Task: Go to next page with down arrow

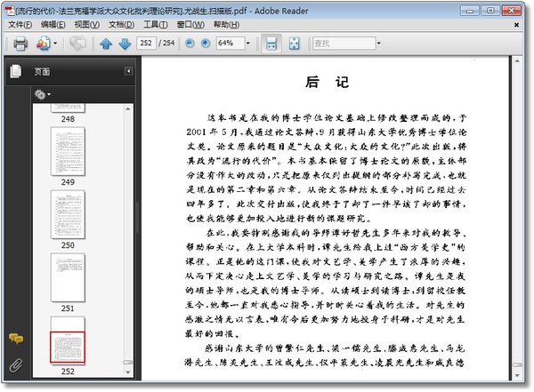Action: [125, 44]
